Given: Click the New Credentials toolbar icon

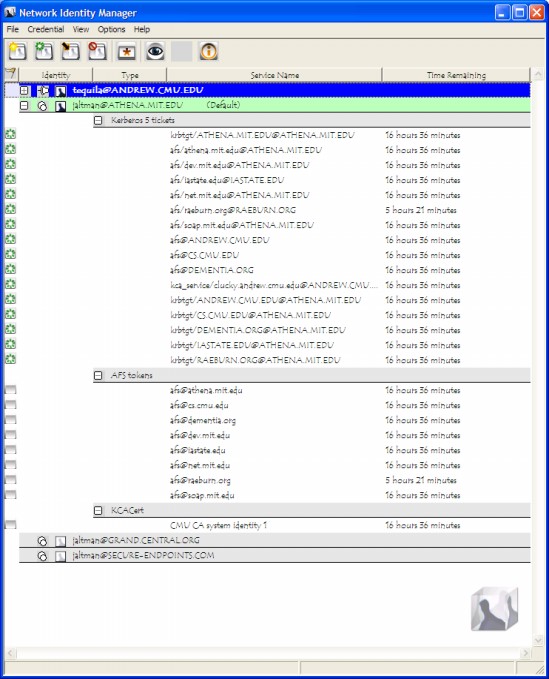Looking at the screenshot, I should [x=18, y=52].
